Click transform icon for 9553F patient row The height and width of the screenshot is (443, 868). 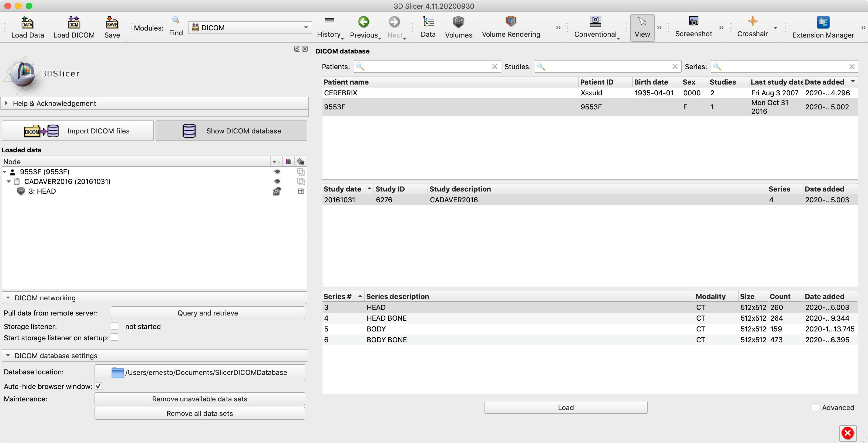301,172
